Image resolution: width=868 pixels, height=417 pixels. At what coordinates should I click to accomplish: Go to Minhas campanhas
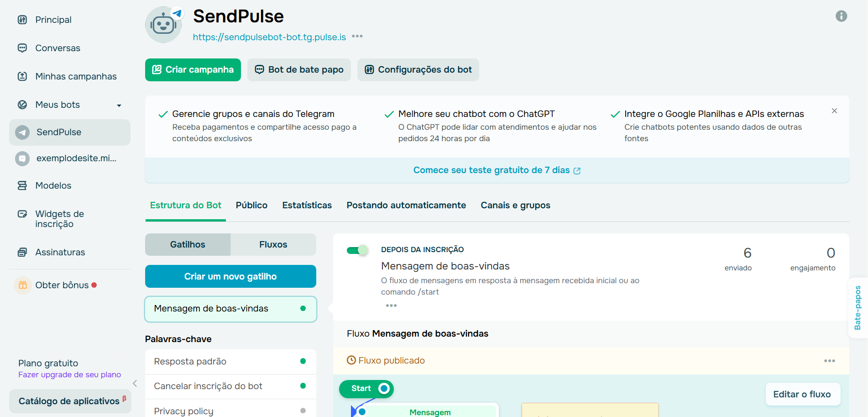(76, 76)
